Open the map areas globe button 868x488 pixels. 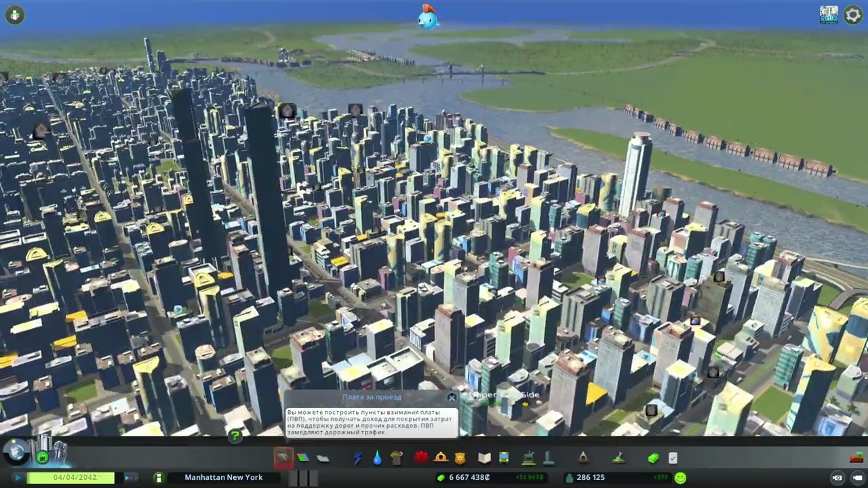point(15,451)
